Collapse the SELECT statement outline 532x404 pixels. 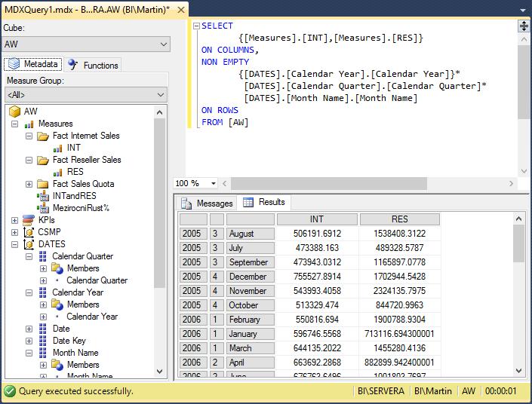pyautogui.click(x=196, y=26)
